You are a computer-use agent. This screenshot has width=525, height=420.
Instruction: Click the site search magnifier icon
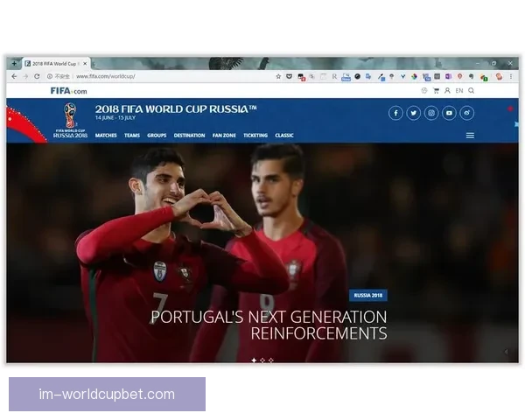coord(472,90)
